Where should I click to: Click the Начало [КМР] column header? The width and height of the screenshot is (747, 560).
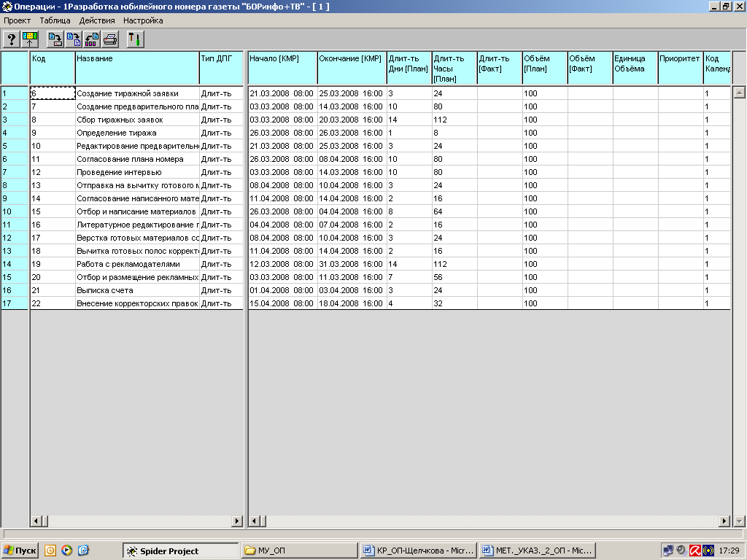click(282, 68)
